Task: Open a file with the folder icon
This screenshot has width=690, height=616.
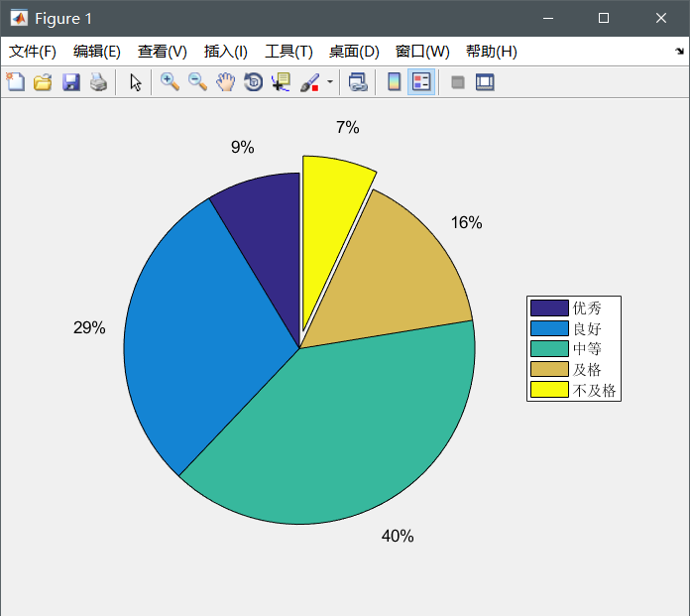Action: pyautogui.click(x=43, y=82)
